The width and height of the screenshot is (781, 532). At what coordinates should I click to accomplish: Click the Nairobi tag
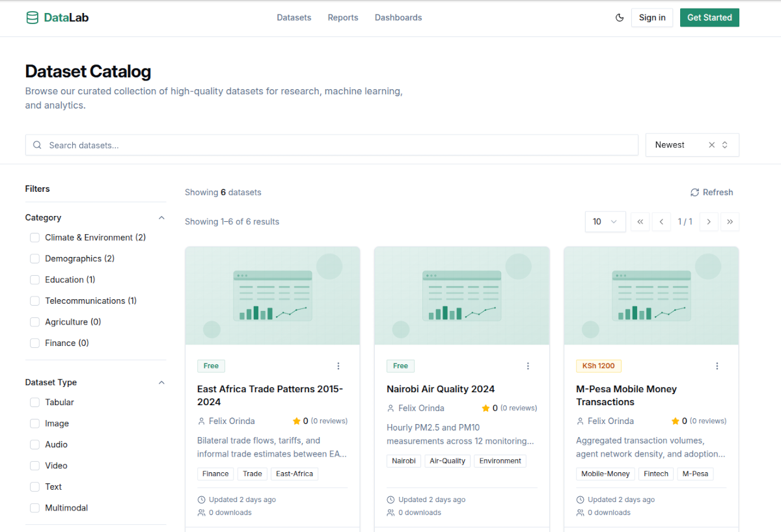[404, 461]
